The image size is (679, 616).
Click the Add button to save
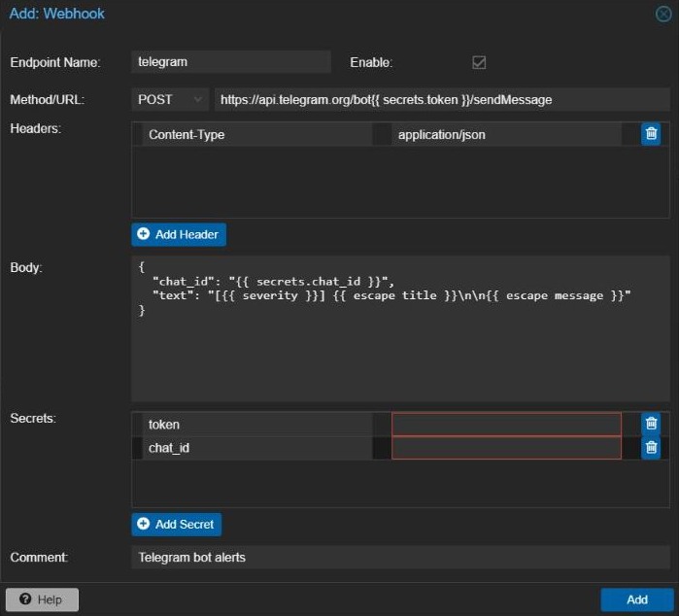pos(636,599)
